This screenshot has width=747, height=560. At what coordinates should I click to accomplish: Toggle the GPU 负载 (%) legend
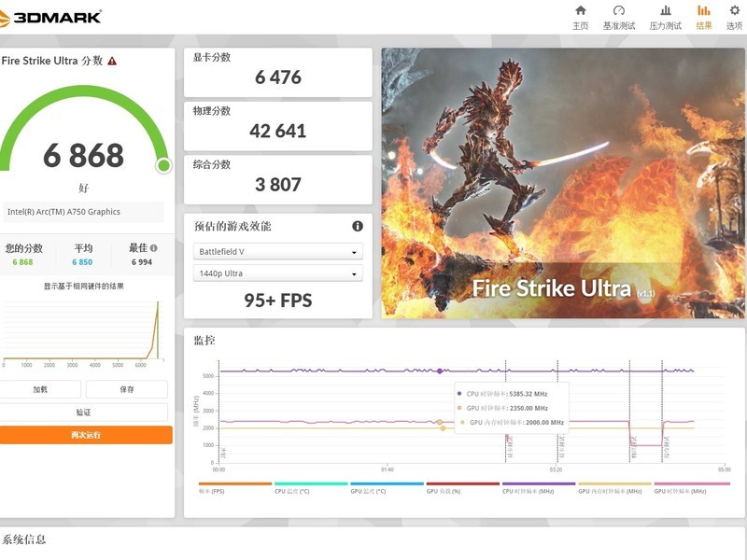tap(462, 488)
